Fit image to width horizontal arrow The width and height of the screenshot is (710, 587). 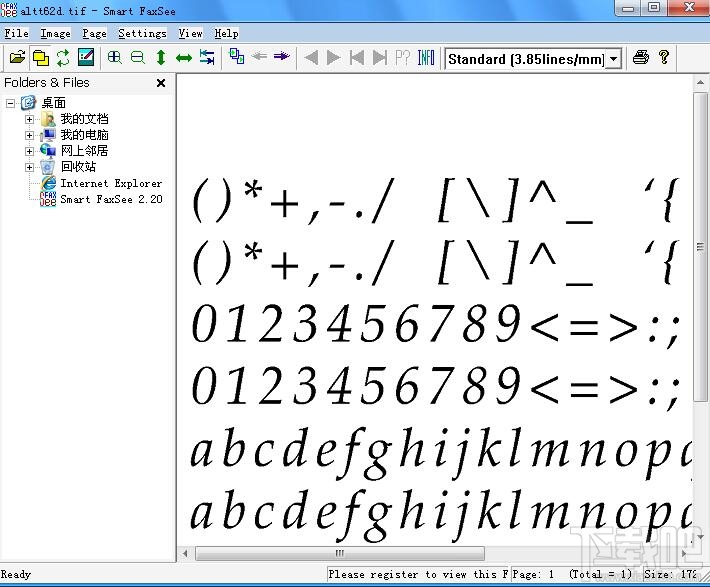tap(184, 58)
